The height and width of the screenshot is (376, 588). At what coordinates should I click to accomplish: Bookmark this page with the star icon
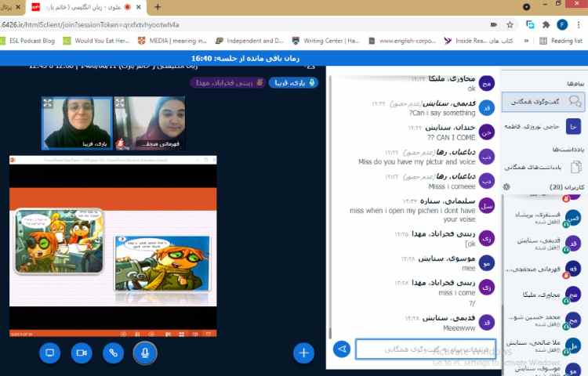[510, 25]
